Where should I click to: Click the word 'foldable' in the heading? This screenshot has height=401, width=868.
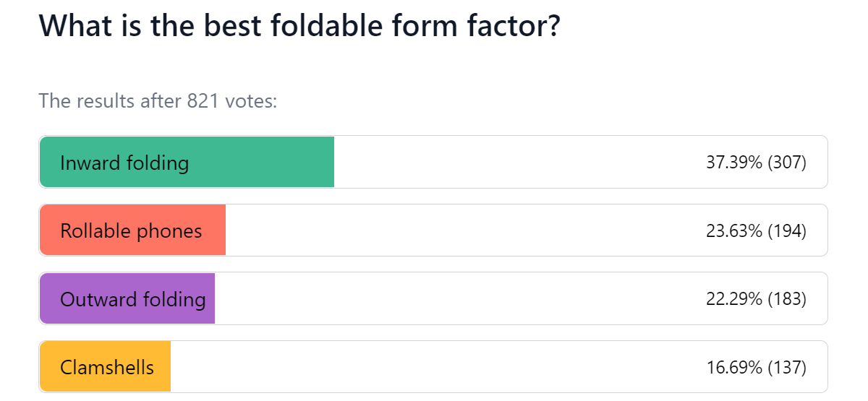coord(324,26)
